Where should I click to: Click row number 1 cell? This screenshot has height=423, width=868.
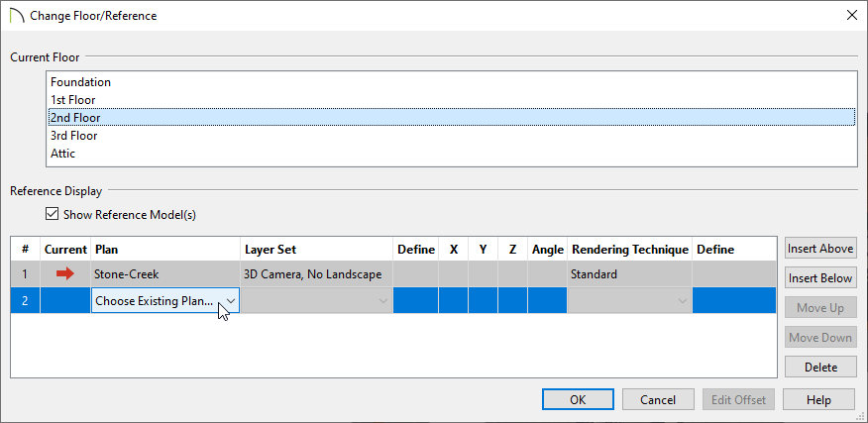click(x=26, y=274)
